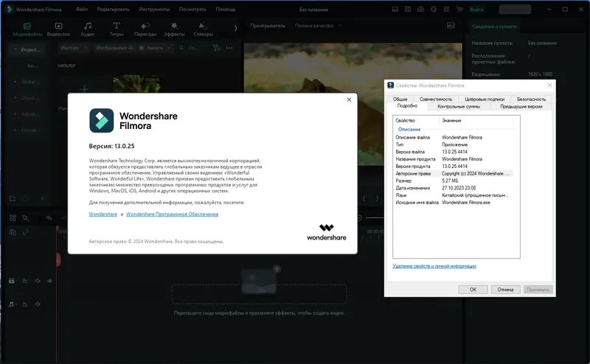The width and height of the screenshot is (590, 364).
Task: Click the undo arrow in timeline toolbar
Action: pos(49,217)
